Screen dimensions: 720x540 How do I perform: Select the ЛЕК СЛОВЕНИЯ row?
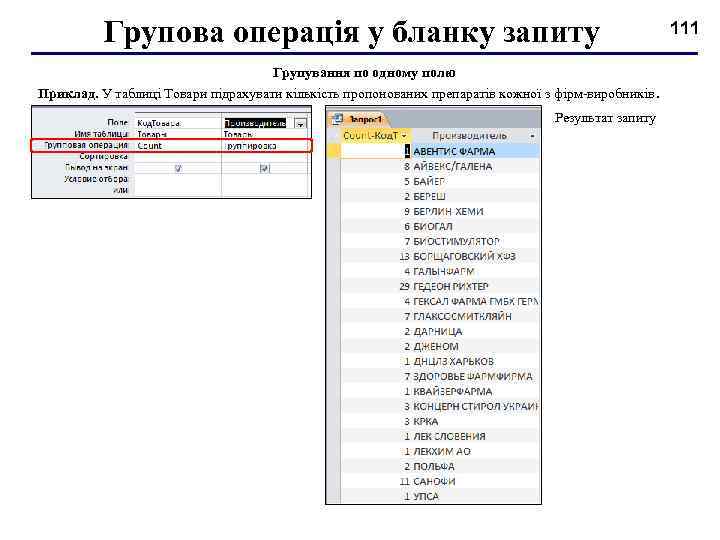click(440, 436)
